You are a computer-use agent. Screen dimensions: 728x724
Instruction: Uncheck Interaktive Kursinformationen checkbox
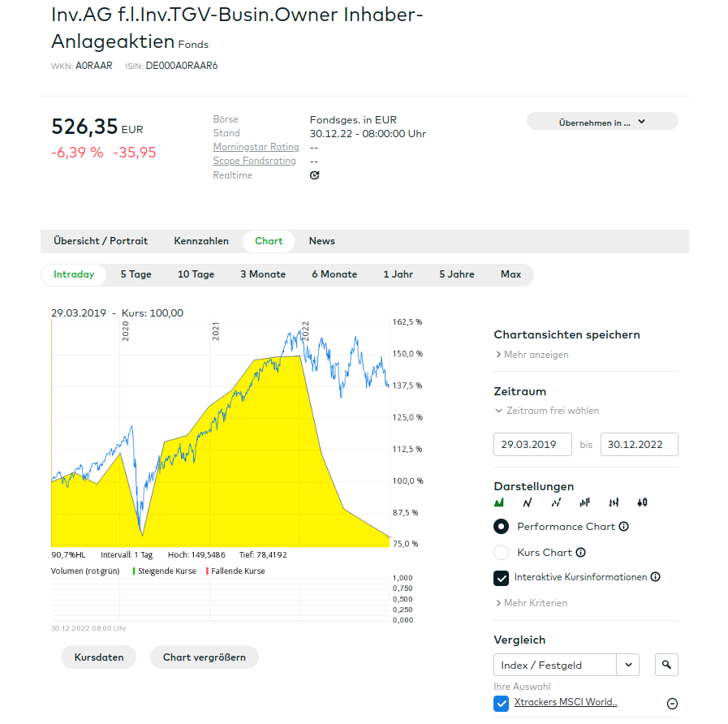(502, 578)
